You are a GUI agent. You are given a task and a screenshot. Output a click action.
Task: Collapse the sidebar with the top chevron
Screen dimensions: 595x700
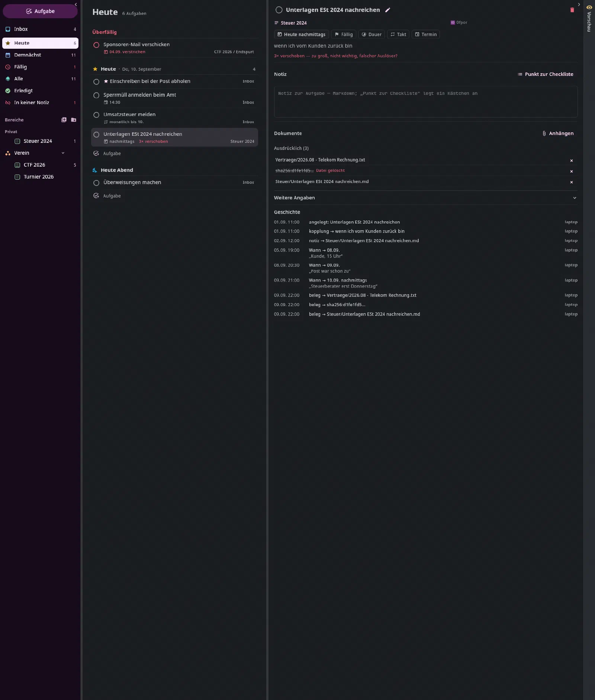click(76, 4)
